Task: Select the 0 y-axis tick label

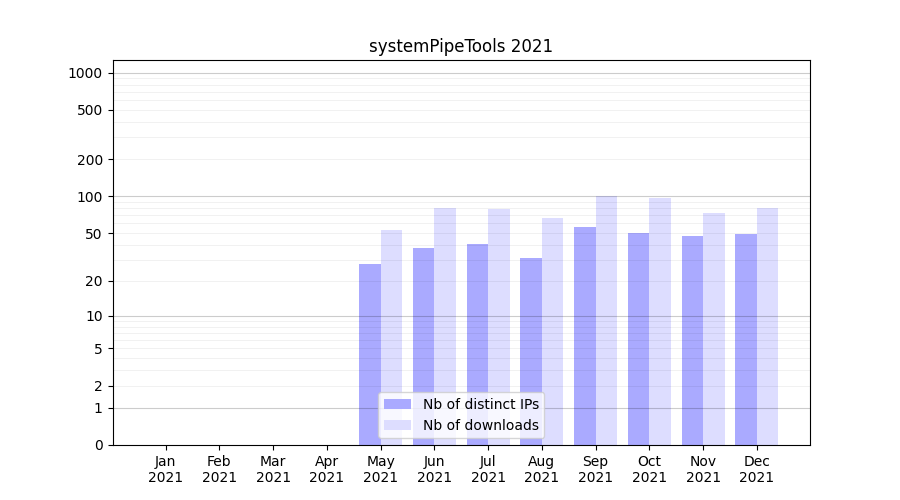Action: coord(99,445)
